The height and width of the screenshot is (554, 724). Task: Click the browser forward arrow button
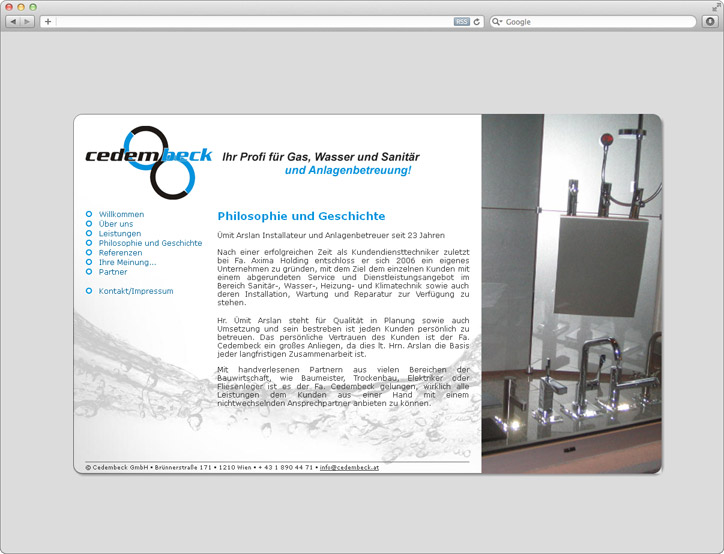(x=27, y=22)
